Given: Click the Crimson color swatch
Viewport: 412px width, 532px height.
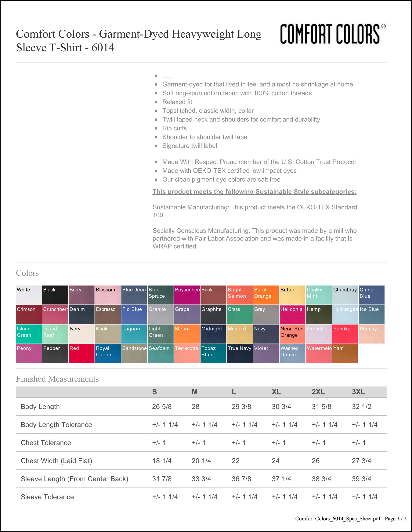Looking at the screenshot, I should coord(29,314).
